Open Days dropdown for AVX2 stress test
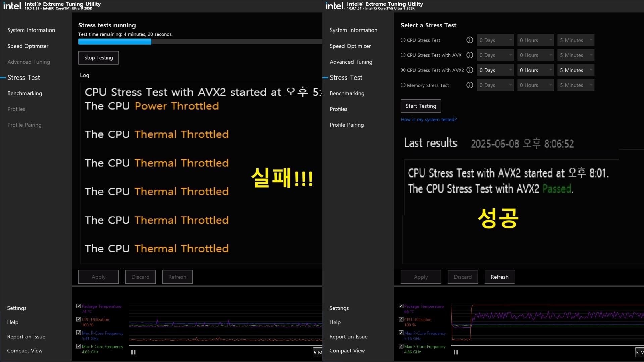The width and height of the screenshot is (644, 362). click(x=495, y=70)
